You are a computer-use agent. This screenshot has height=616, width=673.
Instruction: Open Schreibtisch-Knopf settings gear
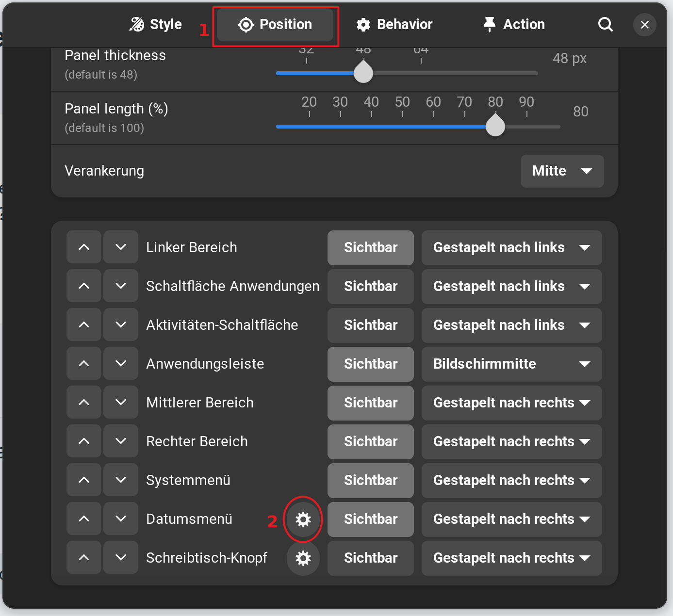(303, 558)
